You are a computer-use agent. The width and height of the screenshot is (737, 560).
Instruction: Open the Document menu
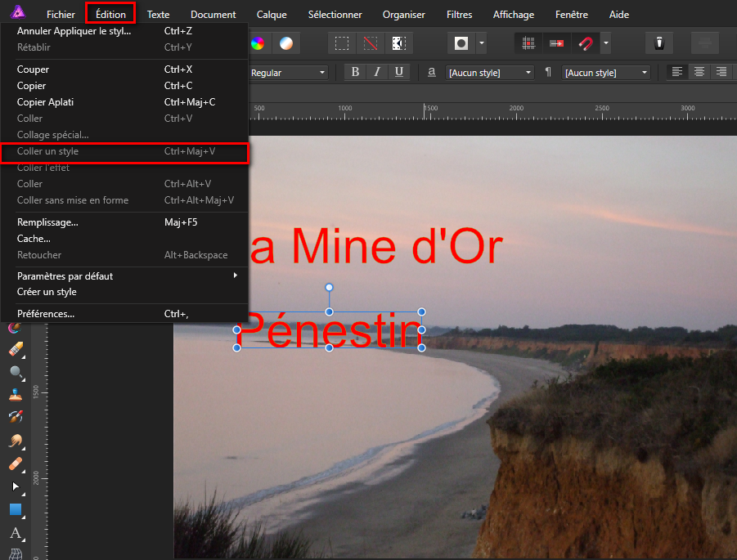tap(213, 15)
